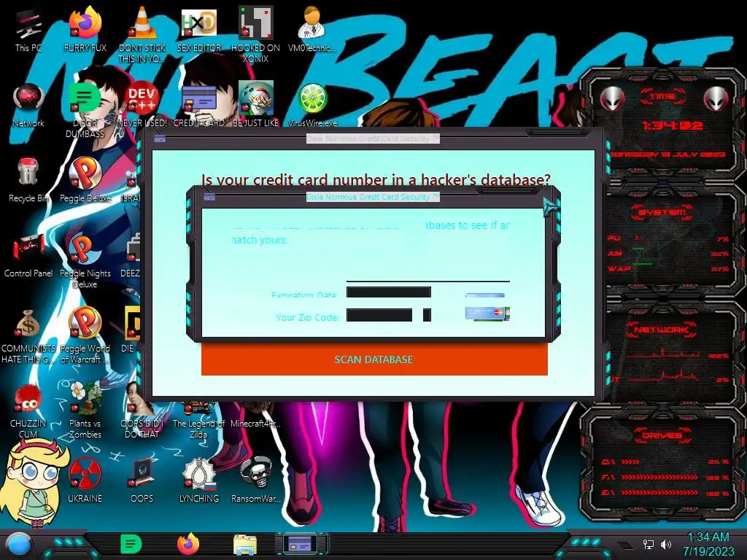Screen dimensions: 747x560
Task: Click the SYSTEM widget header
Action: (x=662, y=212)
